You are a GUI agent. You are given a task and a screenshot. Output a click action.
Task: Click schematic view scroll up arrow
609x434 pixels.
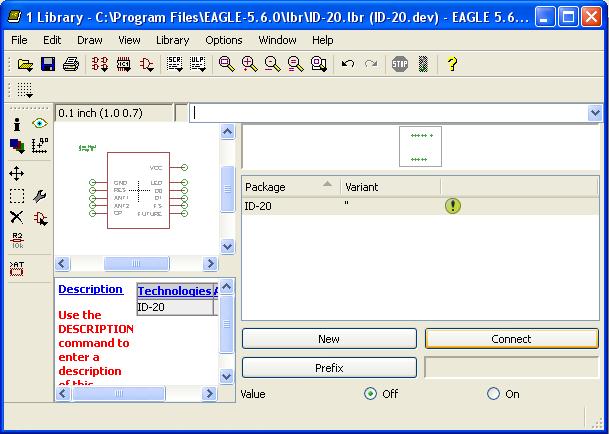[228, 132]
